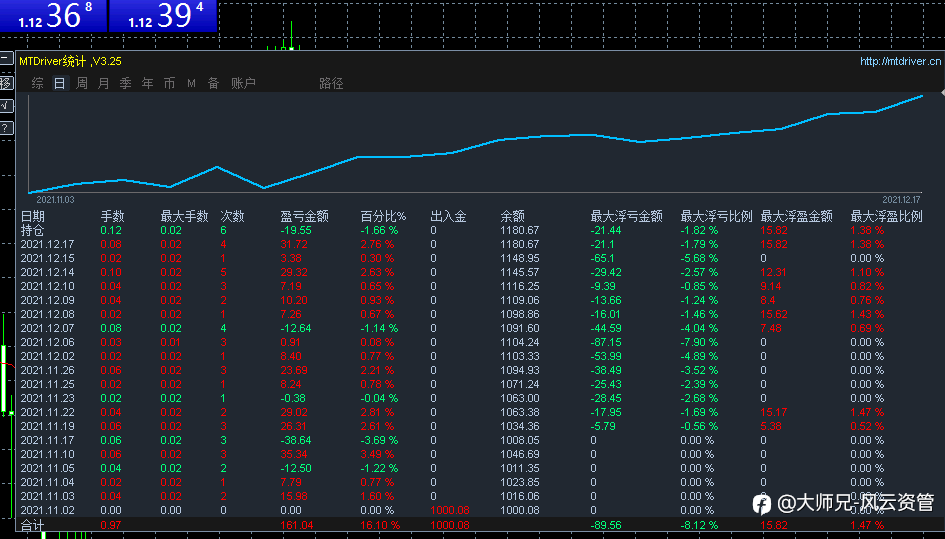The image size is (945, 539).
Task: Click the 最大浮亏比例 column header
Action: point(717,216)
